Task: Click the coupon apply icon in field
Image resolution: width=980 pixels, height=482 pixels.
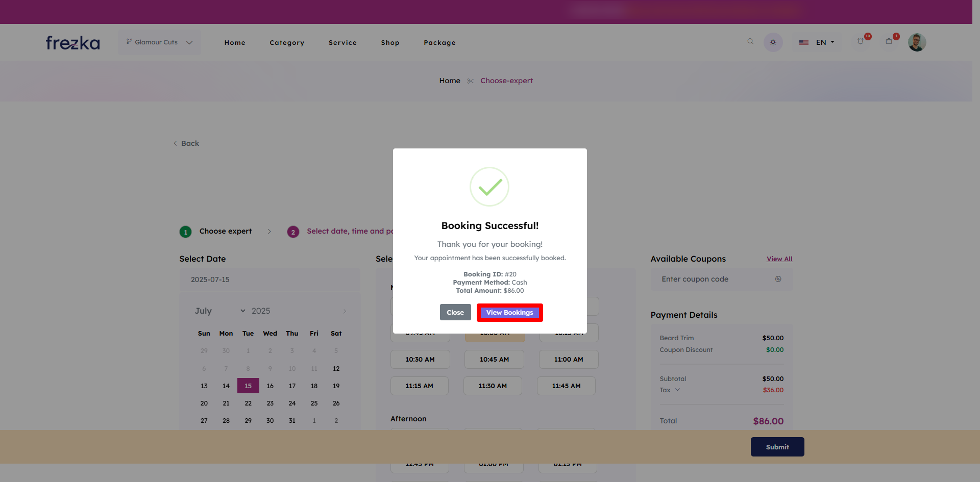Action: 778,279
